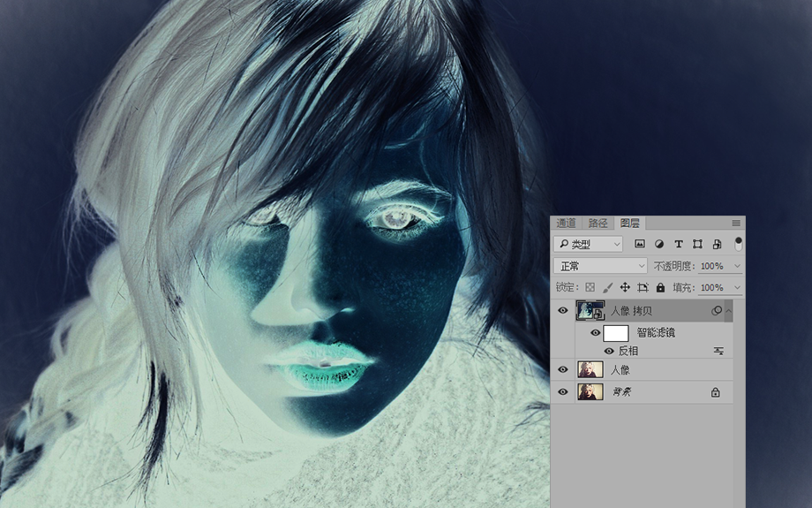
Task: Click lock image pixels brush icon
Action: (x=607, y=288)
